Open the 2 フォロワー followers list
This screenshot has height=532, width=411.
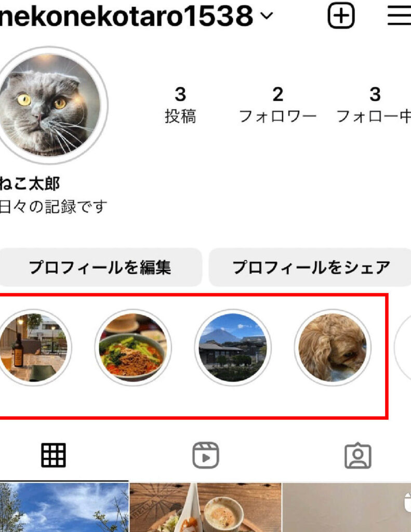point(277,105)
